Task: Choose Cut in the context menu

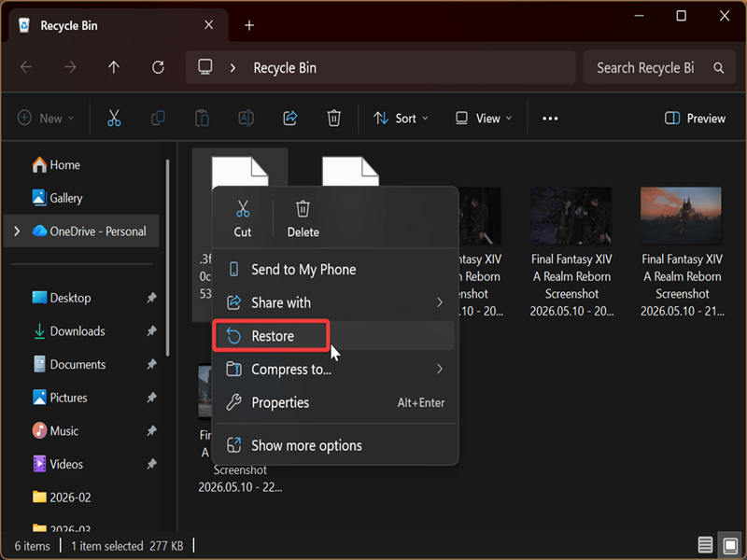Action: point(243,218)
